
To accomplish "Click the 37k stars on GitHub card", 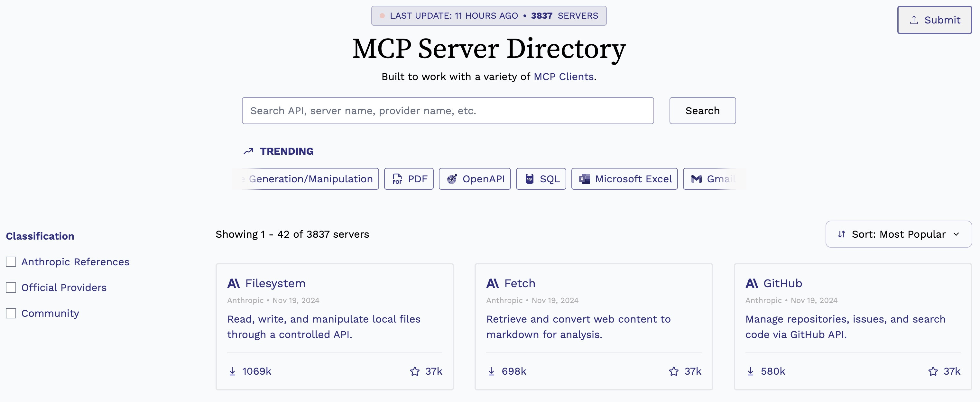I will (952, 371).
